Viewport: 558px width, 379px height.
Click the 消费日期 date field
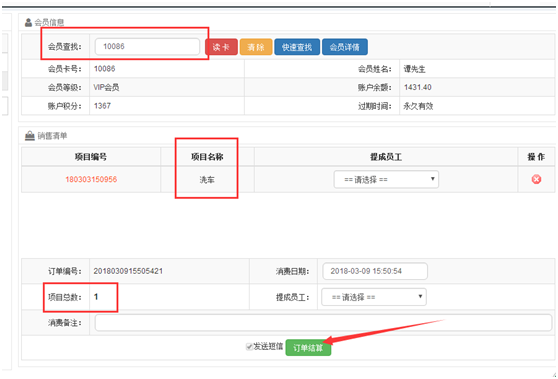(x=375, y=271)
